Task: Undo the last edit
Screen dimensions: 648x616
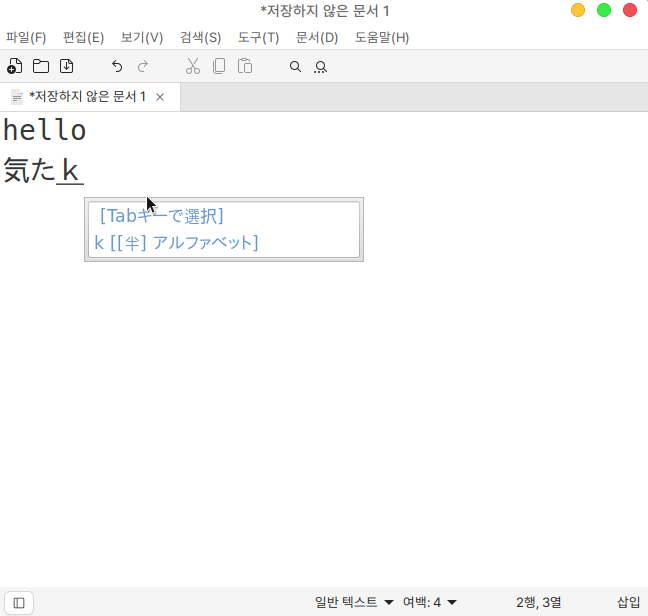Action: (117, 67)
